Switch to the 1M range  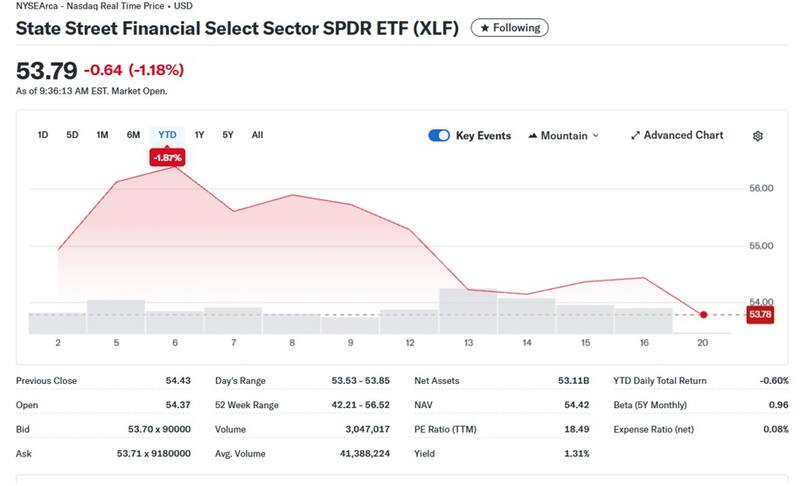click(102, 135)
